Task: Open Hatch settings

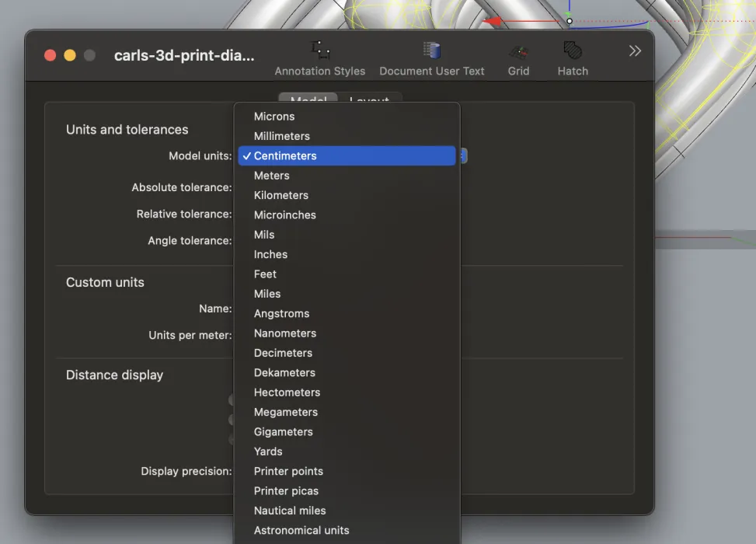Action: [573, 59]
